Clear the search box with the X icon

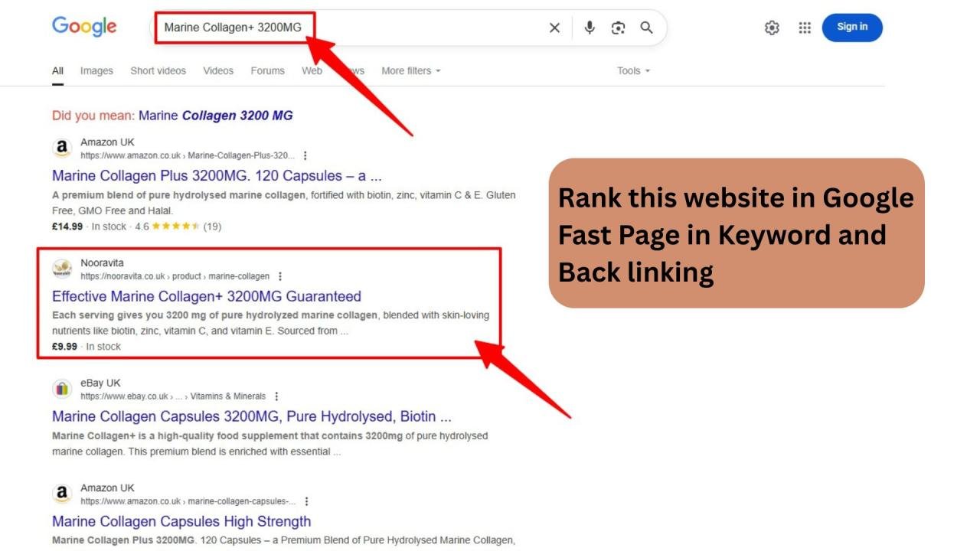[554, 28]
